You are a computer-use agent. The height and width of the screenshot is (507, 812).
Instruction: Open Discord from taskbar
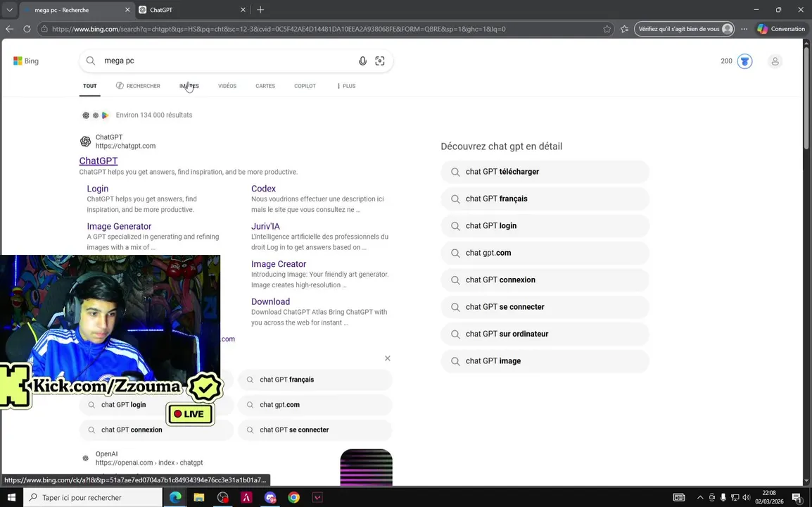click(x=269, y=497)
